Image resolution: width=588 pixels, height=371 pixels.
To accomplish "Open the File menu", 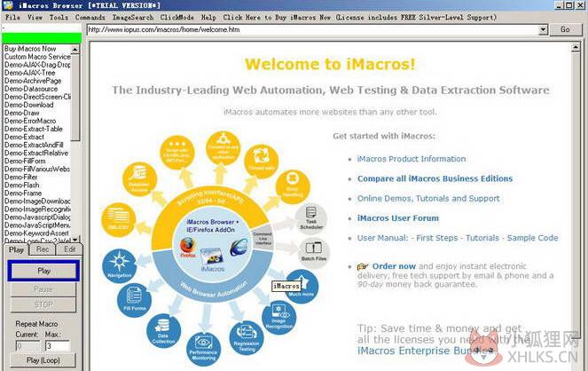I will (12, 17).
